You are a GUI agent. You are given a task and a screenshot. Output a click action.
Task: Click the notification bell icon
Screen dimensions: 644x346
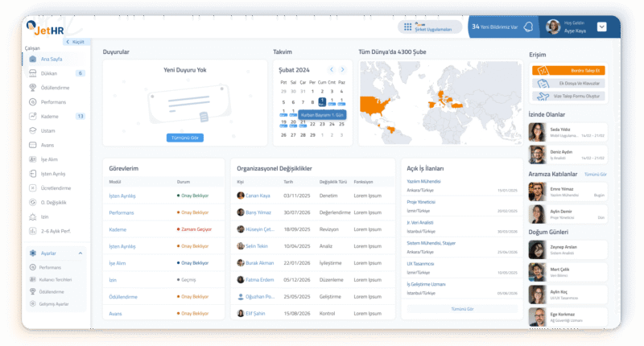coord(528,27)
